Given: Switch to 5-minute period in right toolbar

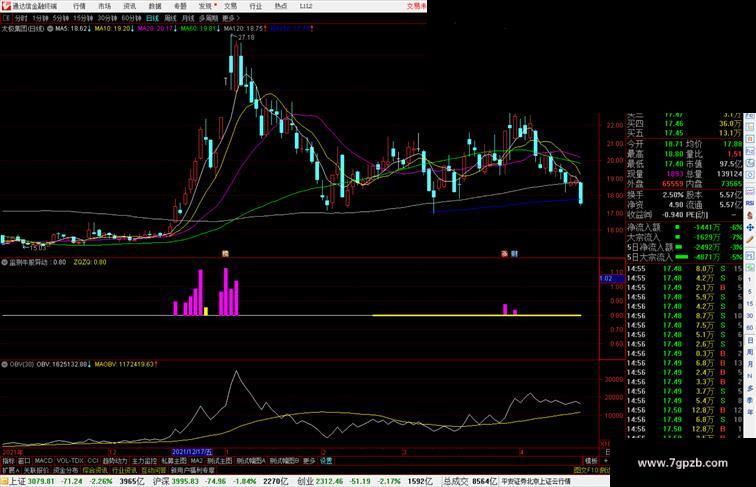Looking at the screenshot, I should (x=750, y=292).
